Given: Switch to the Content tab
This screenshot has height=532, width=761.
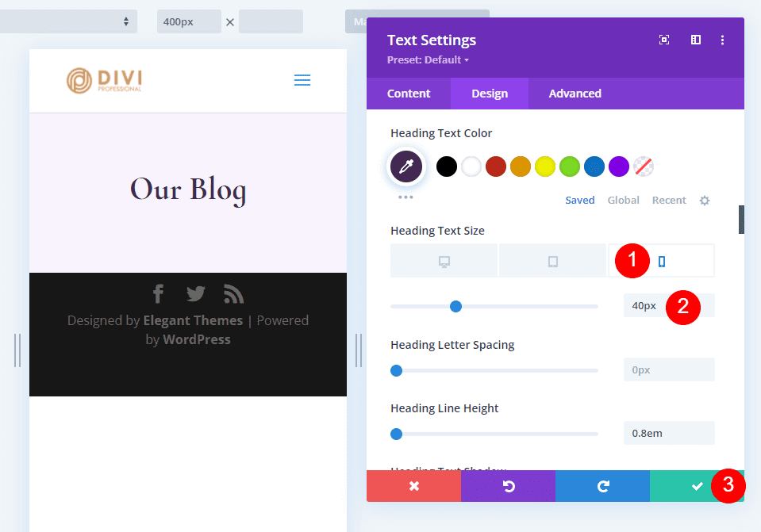Looking at the screenshot, I should coord(408,93).
